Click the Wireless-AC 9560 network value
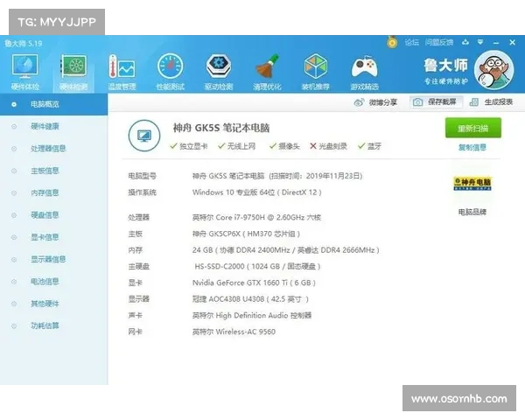 coord(234,332)
